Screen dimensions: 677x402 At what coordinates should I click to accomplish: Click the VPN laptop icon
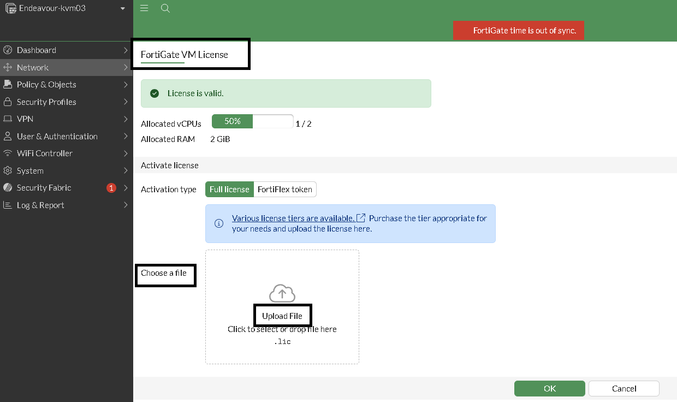[x=7, y=119]
